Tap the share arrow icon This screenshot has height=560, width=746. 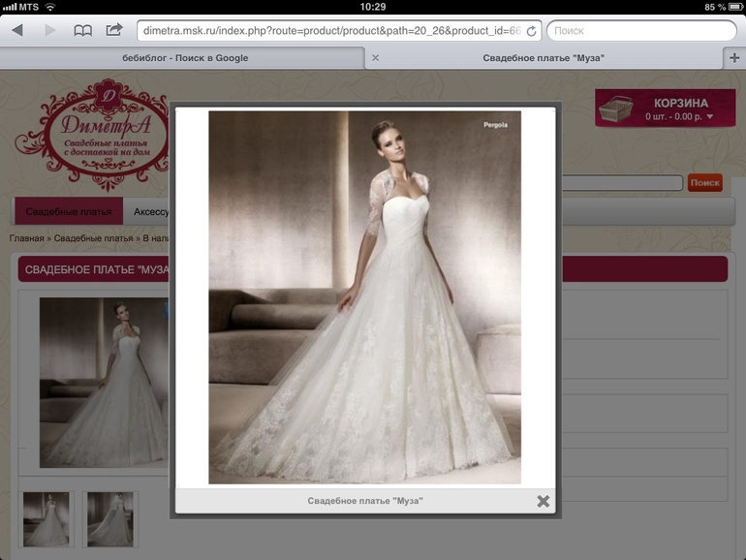[114, 30]
